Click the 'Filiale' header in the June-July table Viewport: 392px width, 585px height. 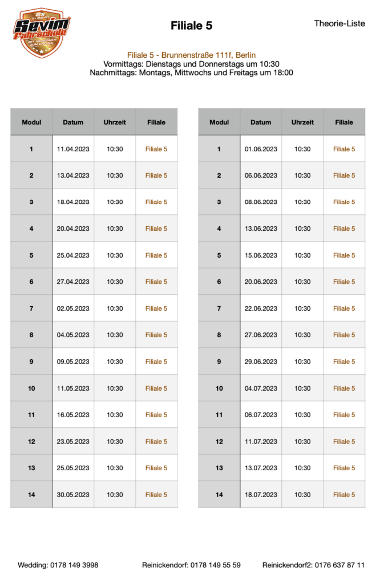pyautogui.click(x=344, y=122)
